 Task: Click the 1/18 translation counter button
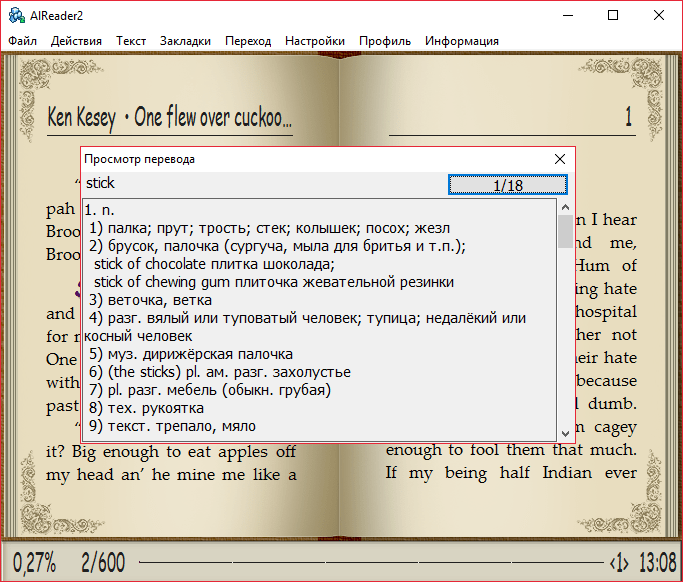(508, 185)
